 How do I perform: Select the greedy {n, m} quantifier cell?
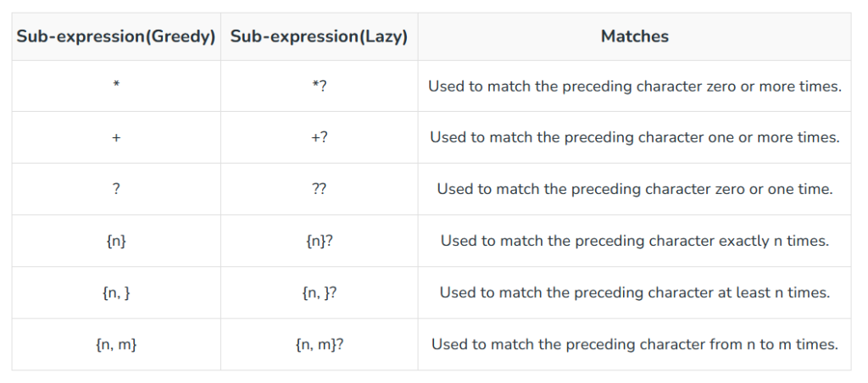coord(115,344)
